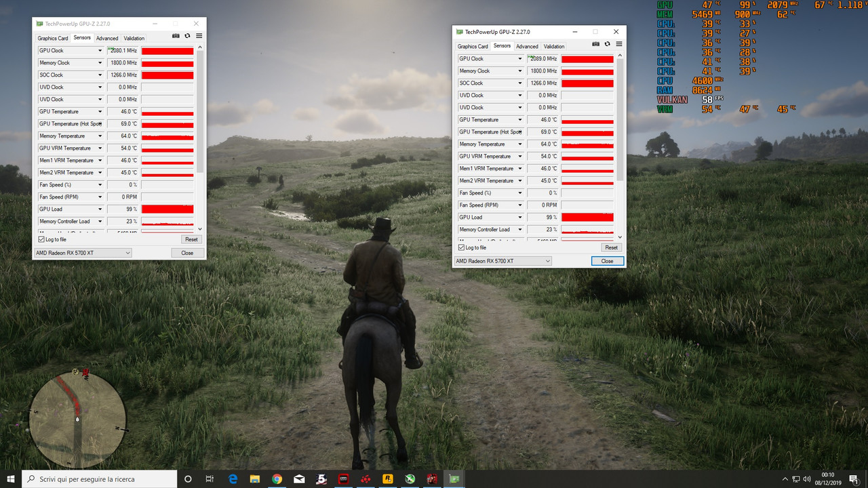The image size is (868, 488).
Task: Open AMD Radeon RX 5700 XT selector, left window
Action: pyautogui.click(x=83, y=253)
